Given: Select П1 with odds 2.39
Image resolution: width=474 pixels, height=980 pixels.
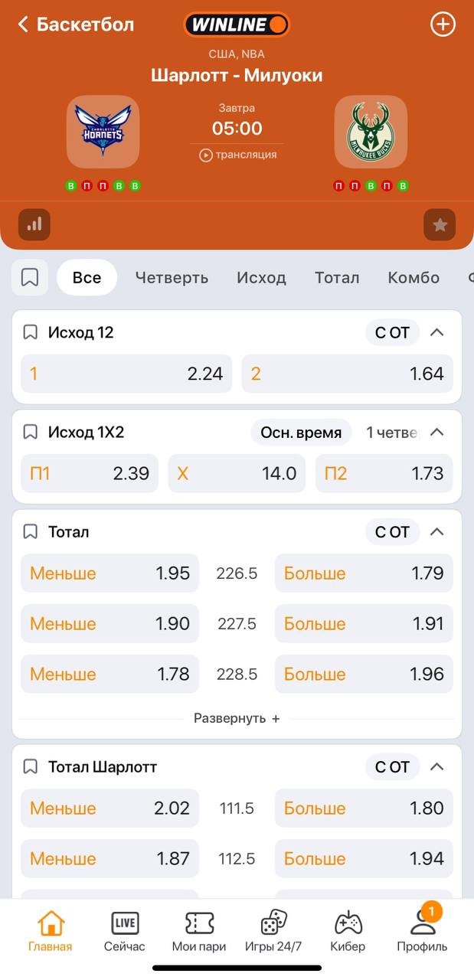Looking at the screenshot, I should (89, 473).
